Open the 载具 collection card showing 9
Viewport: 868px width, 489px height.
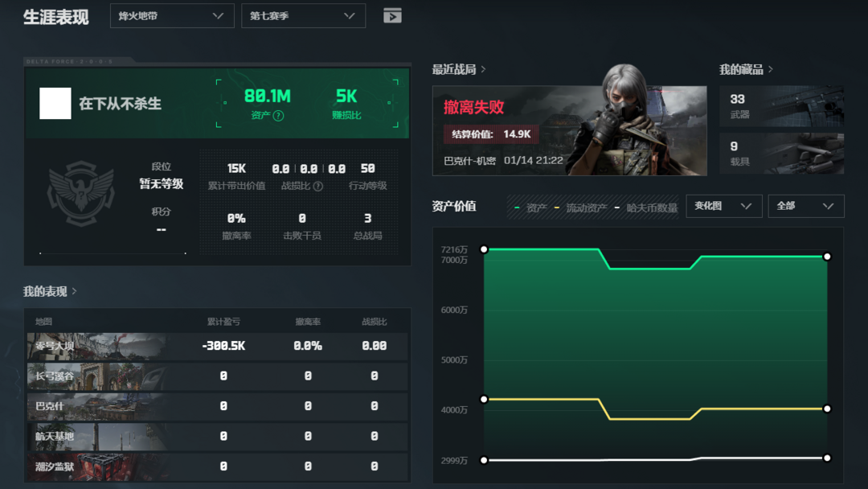click(x=781, y=154)
